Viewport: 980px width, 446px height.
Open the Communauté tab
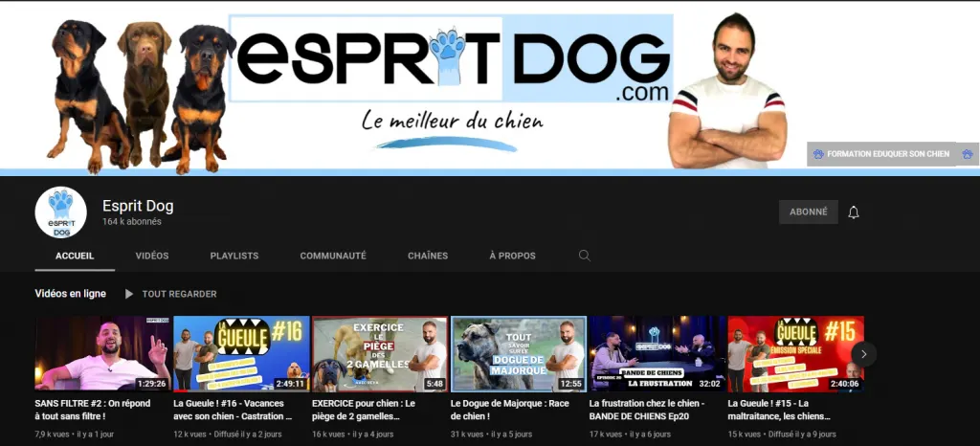pos(333,256)
